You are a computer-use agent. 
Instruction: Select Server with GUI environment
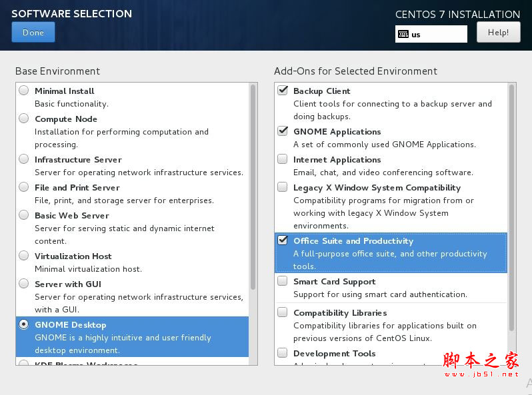[x=24, y=284]
